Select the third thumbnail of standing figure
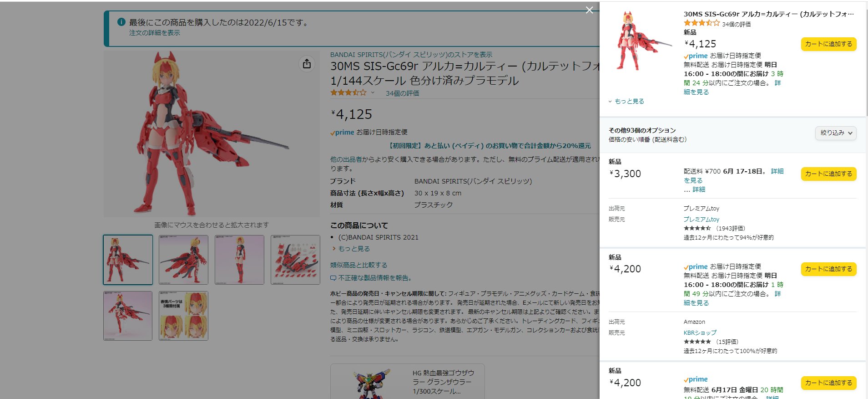The width and height of the screenshot is (868, 399). 239,260
